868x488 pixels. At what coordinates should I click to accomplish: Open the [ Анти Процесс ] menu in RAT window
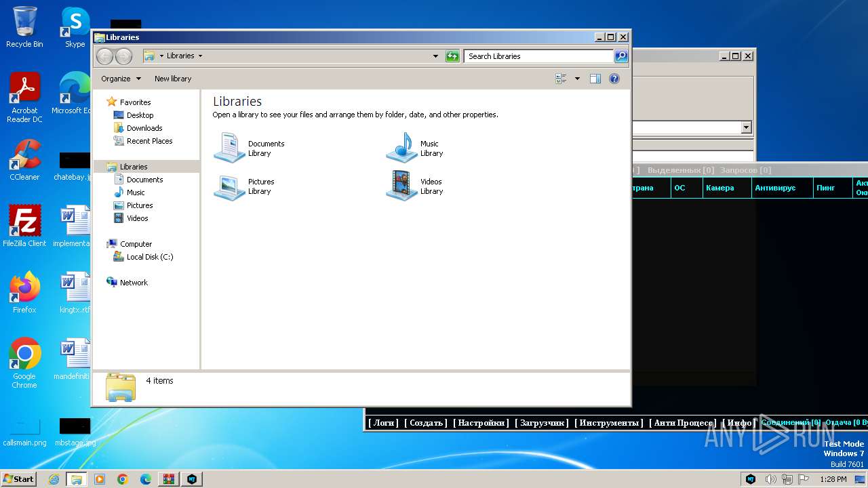683,423
